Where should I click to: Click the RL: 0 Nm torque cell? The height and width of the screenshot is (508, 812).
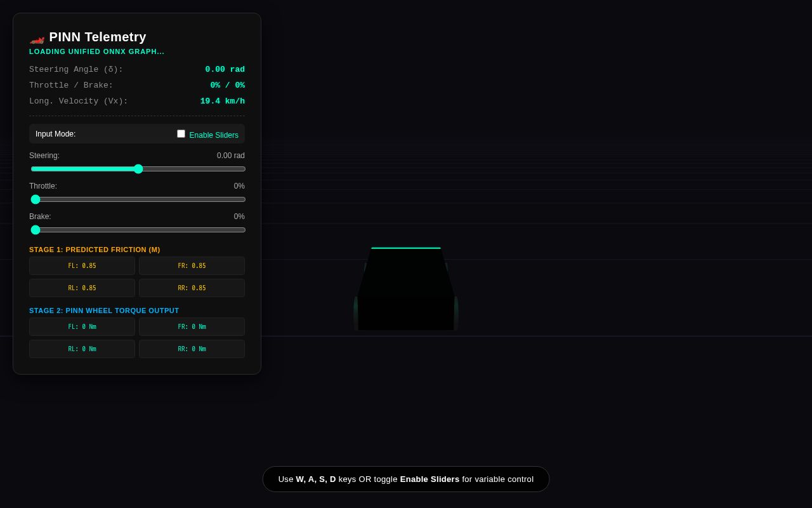click(82, 349)
